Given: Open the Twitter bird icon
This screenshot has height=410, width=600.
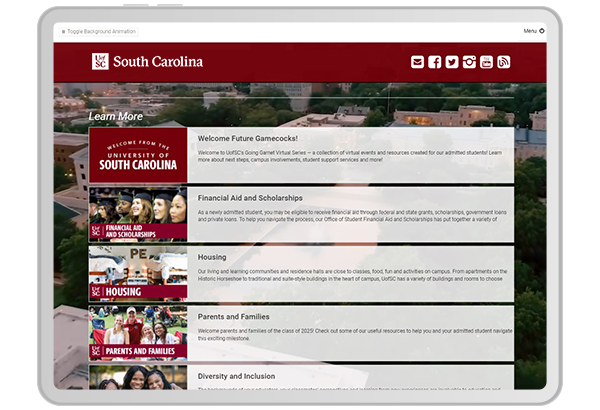Looking at the screenshot, I should 452,62.
